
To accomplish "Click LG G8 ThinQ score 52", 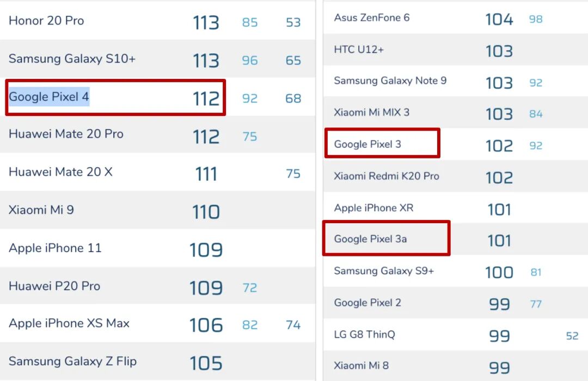I will (572, 336).
